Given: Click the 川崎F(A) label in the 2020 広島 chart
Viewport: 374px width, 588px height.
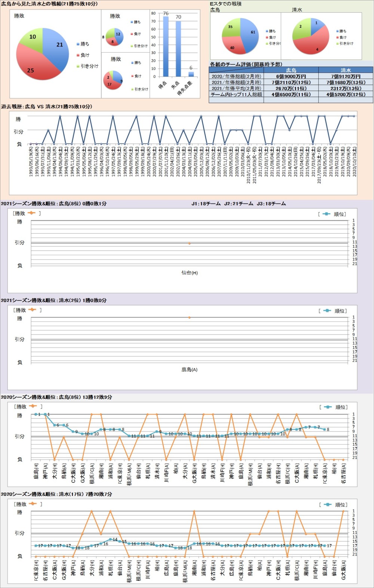Looking at the screenshot, I should 166,473.
